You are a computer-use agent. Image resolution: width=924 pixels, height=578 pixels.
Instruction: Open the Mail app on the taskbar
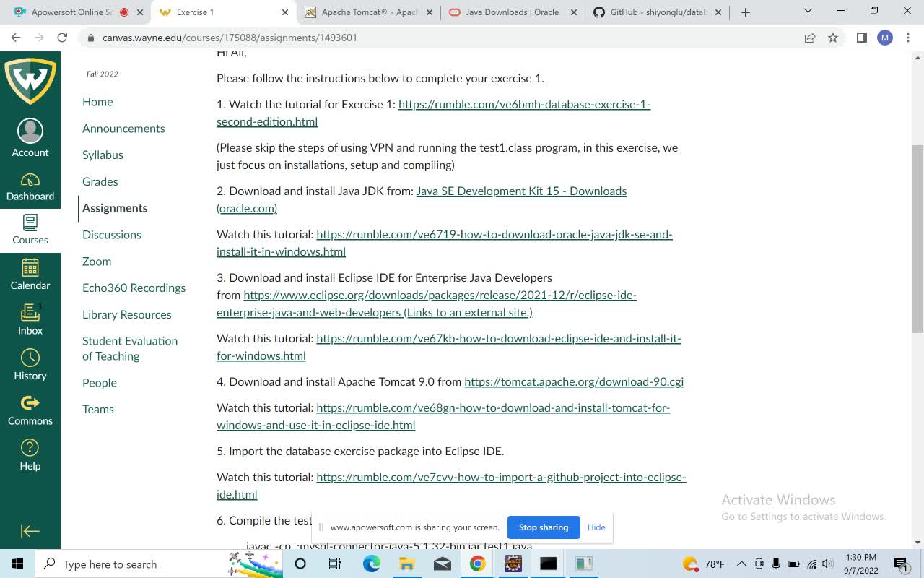[x=442, y=564]
